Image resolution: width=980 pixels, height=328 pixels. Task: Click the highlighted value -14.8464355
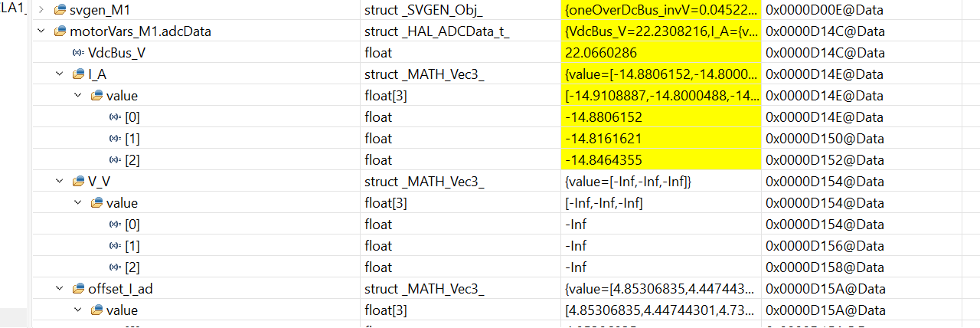[603, 160]
